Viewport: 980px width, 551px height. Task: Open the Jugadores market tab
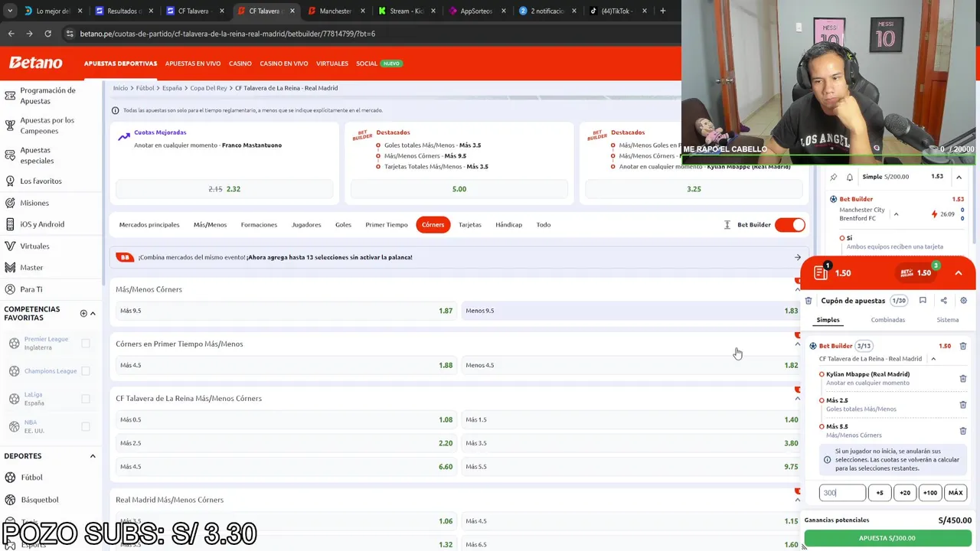tap(306, 224)
